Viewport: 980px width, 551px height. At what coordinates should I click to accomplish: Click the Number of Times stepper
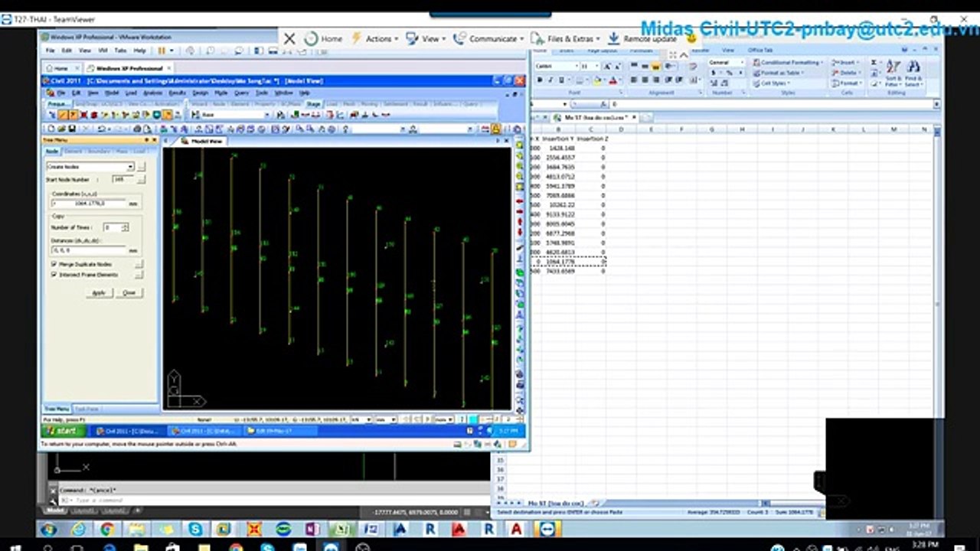point(125,227)
